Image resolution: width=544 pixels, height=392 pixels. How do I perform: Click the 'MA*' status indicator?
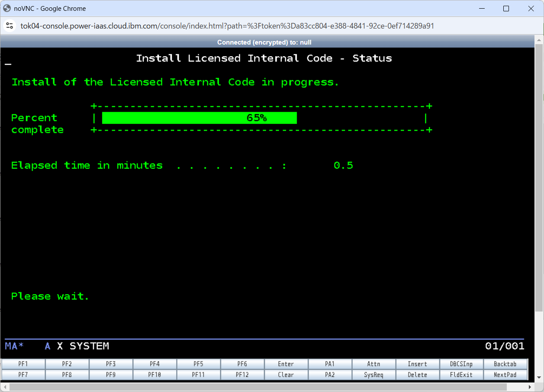(14, 346)
